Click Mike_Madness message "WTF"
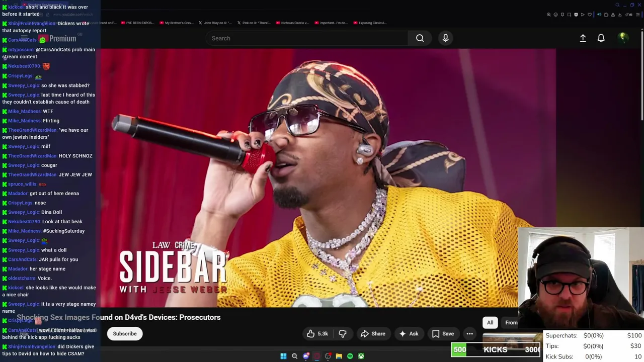 [x=48, y=112]
